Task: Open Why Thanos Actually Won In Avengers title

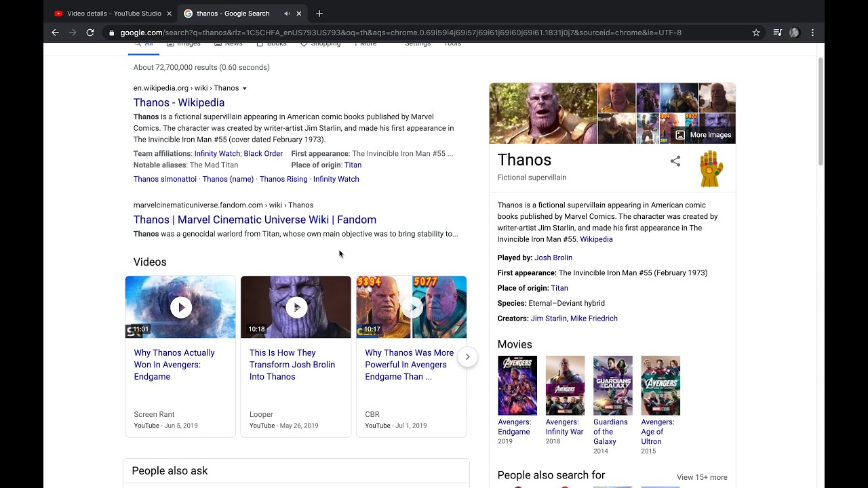Action: pos(174,365)
